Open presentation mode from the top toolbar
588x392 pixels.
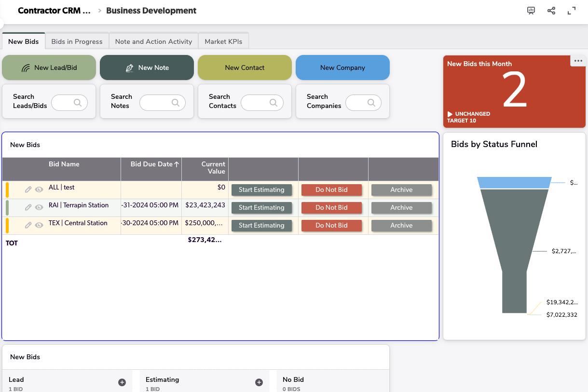pyautogui.click(x=531, y=10)
